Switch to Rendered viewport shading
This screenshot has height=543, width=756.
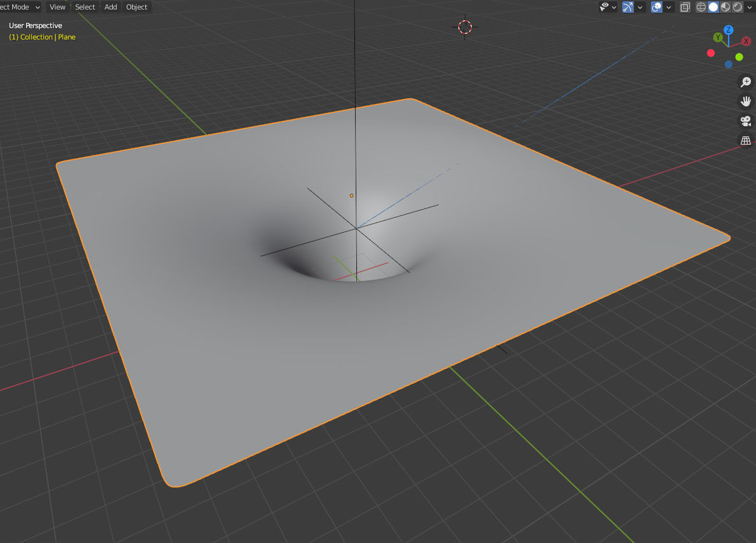pos(738,7)
